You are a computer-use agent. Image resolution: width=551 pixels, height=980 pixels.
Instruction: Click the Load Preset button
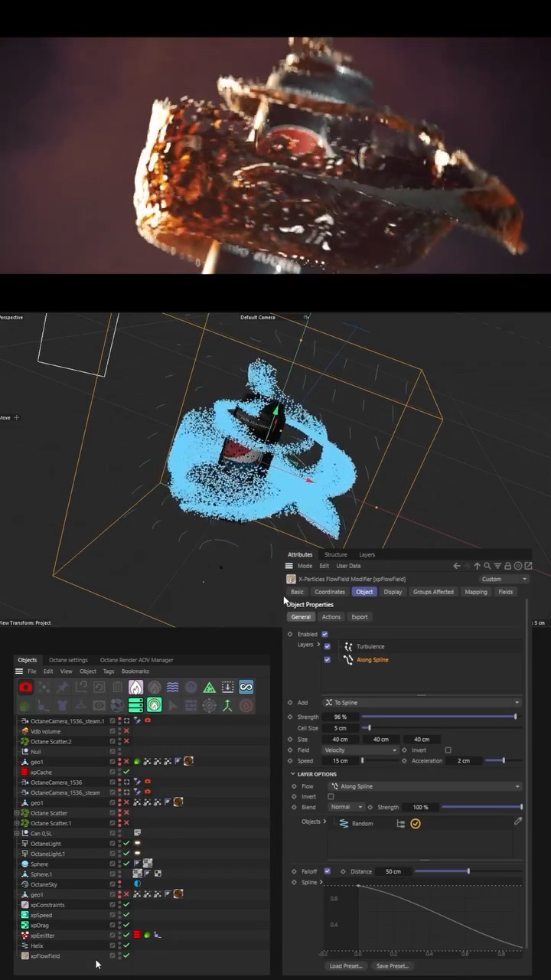346,966
